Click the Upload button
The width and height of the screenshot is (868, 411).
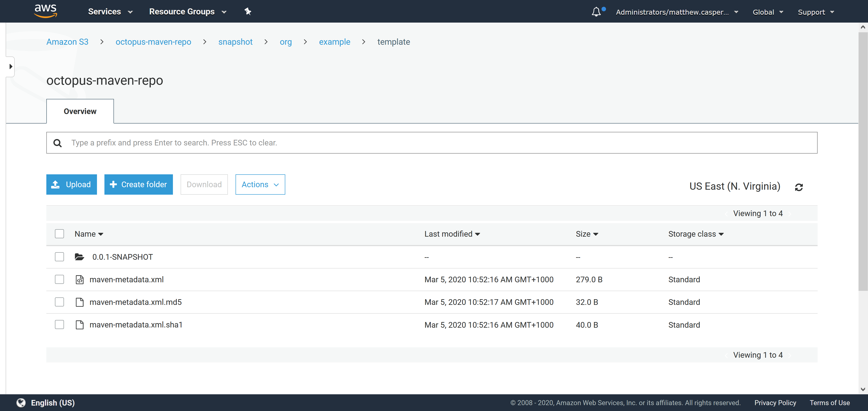[71, 184]
